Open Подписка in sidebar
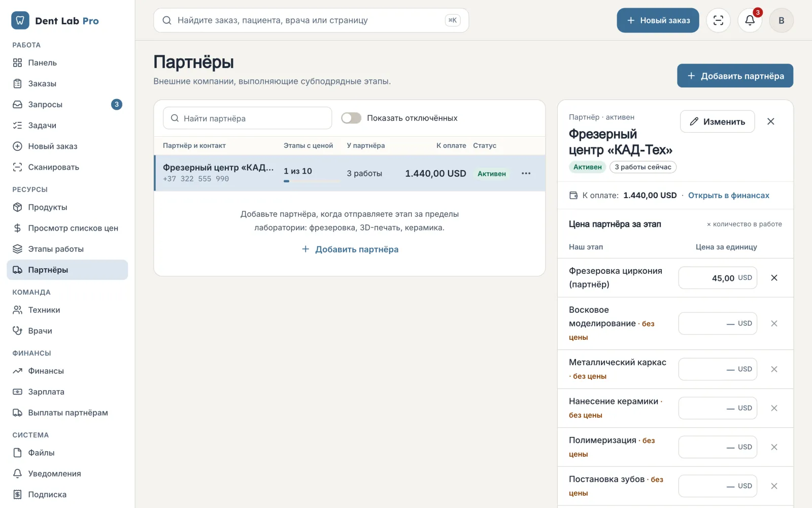 coord(67,494)
